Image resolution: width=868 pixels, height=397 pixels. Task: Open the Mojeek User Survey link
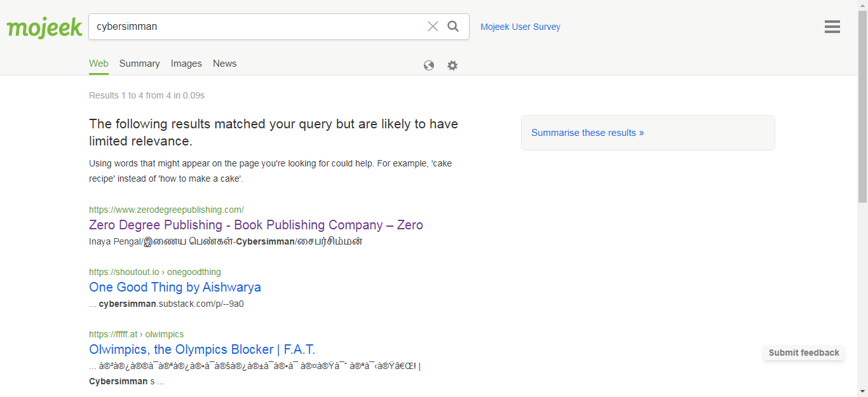point(520,27)
